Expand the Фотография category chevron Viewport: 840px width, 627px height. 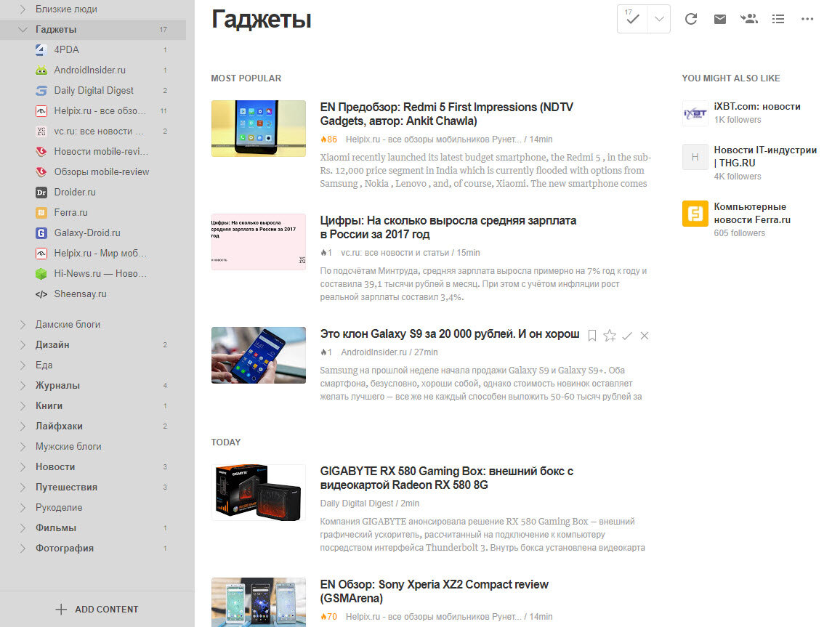tap(23, 549)
